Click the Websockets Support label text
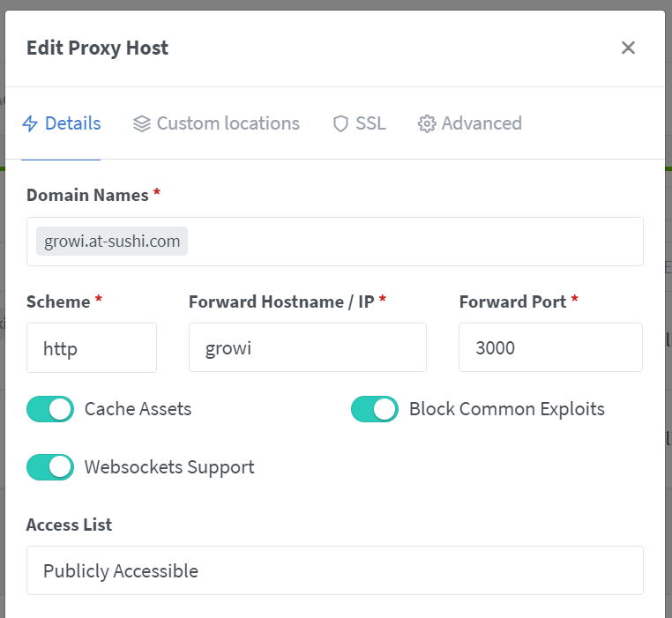 tap(169, 467)
